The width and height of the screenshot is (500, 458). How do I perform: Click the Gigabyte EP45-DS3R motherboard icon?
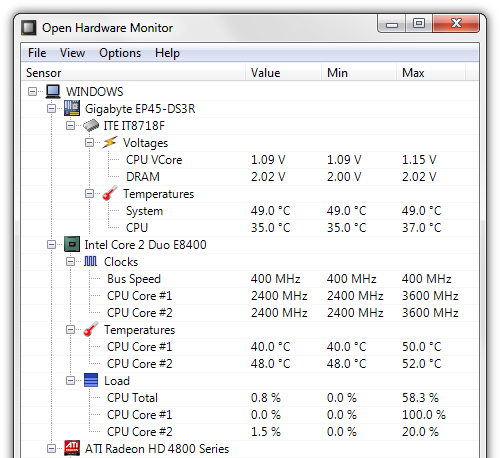pyautogui.click(x=72, y=108)
